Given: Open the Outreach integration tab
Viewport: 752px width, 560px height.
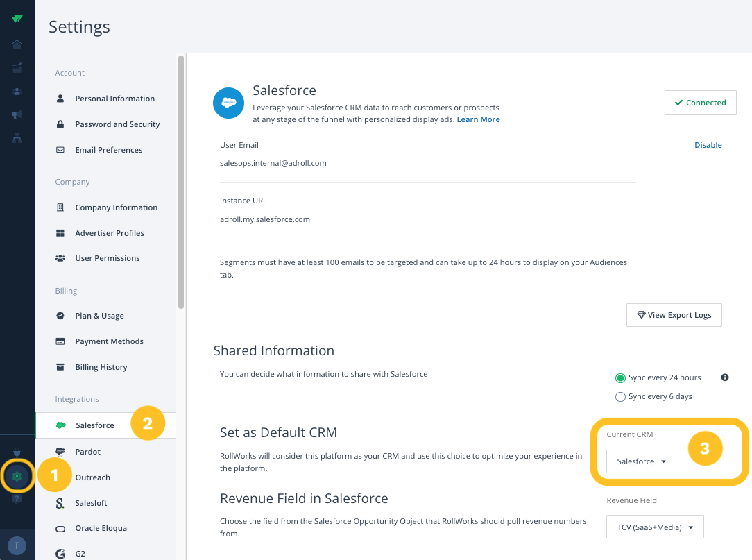Looking at the screenshot, I should pyautogui.click(x=92, y=477).
